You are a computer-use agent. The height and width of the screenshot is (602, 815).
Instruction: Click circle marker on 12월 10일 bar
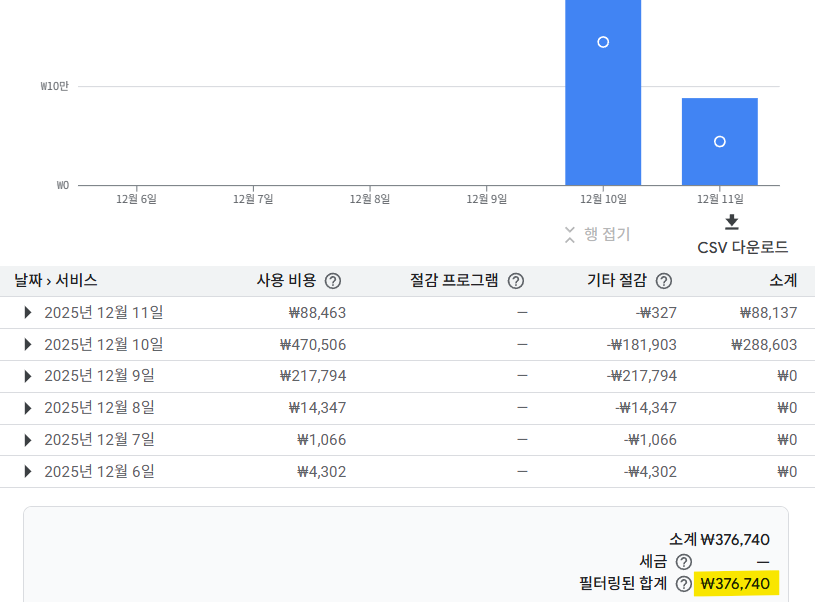click(x=603, y=42)
